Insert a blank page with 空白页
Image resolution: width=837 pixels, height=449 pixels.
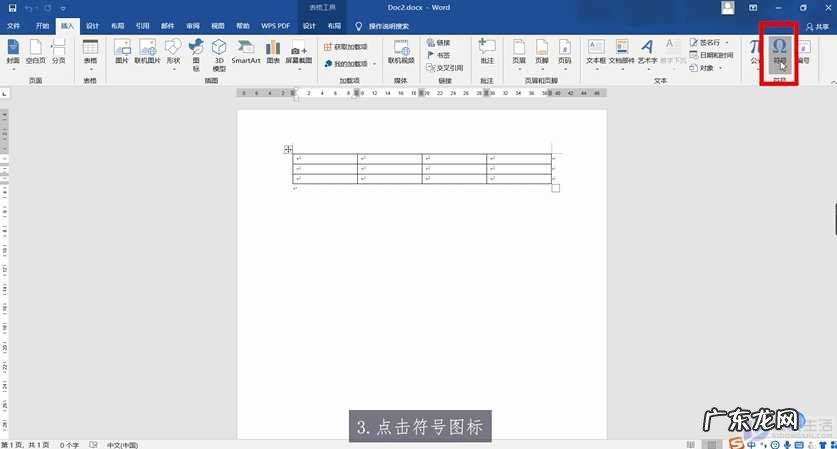[36, 53]
